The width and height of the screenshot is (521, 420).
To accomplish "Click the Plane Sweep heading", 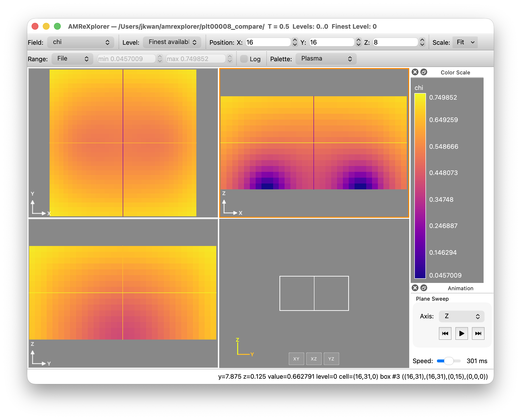I will click(x=432, y=299).
